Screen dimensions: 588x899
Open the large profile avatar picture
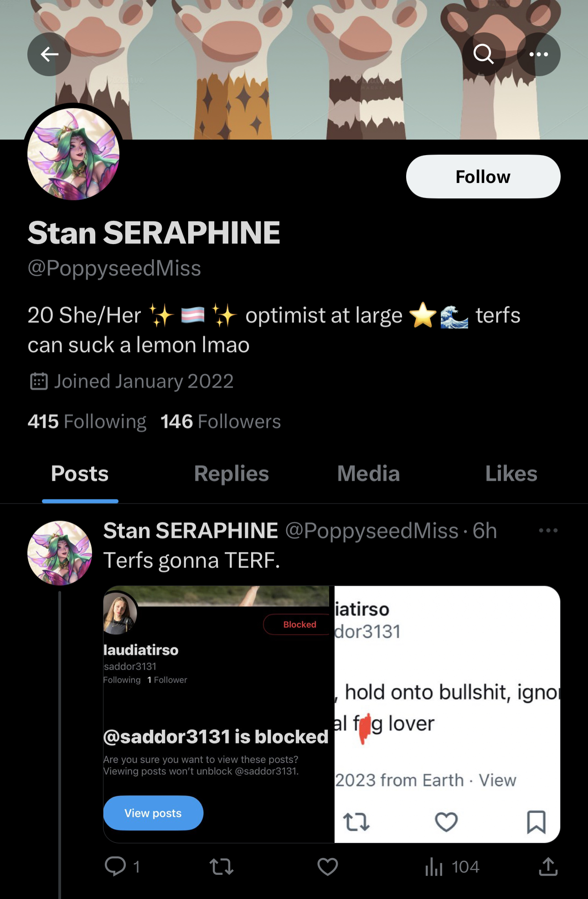point(73,154)
